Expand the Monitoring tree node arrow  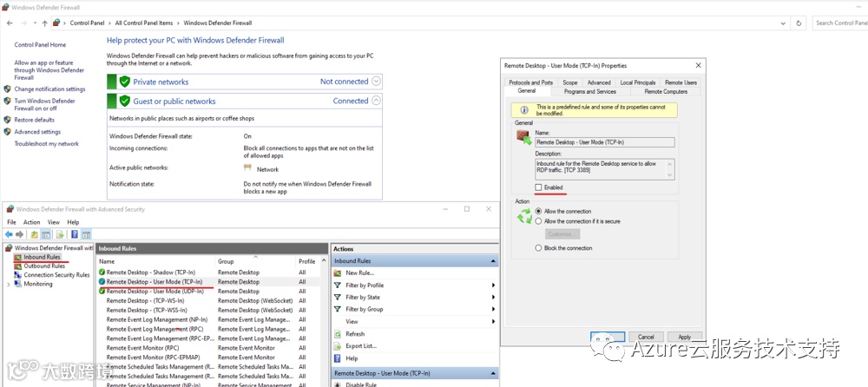tap(9, 284)
